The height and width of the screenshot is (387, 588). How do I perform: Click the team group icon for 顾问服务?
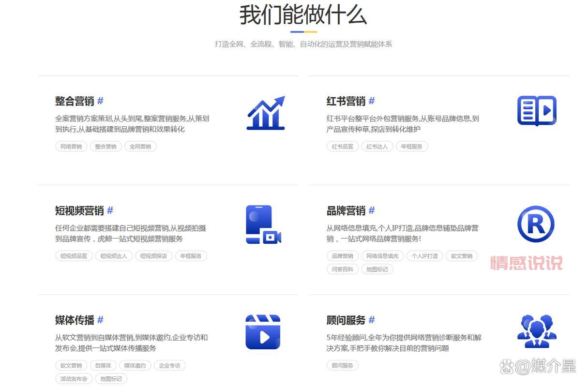coord(536,331)
